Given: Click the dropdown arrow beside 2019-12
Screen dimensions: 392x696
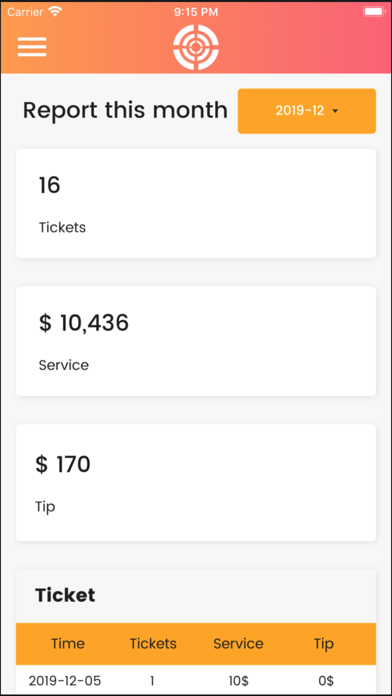Looking at the screenshot, I should (x=335, y=111).
